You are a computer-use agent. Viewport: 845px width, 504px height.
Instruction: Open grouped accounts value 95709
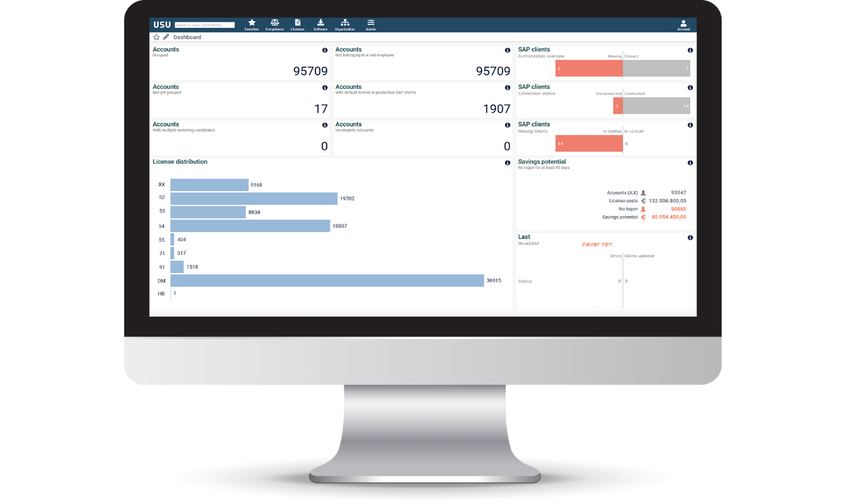pyautogui.click(x=310, y=72)
